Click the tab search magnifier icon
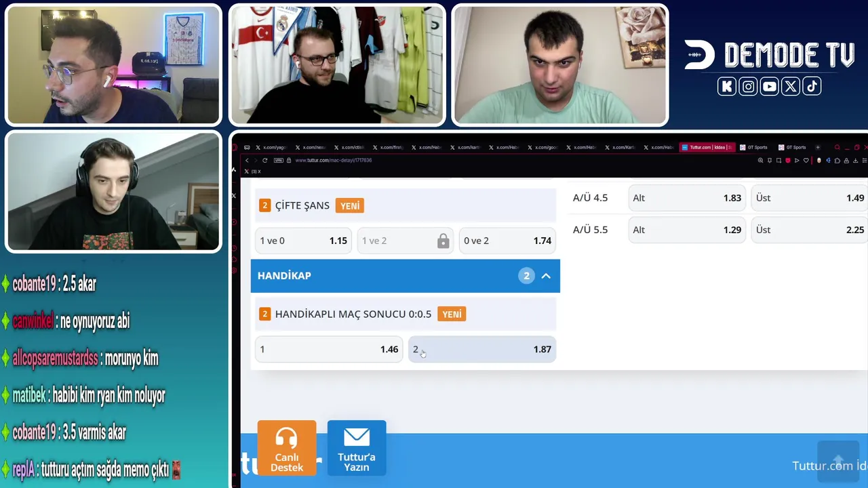This screenshot has height=488, width=868. [x=837, y=147]
